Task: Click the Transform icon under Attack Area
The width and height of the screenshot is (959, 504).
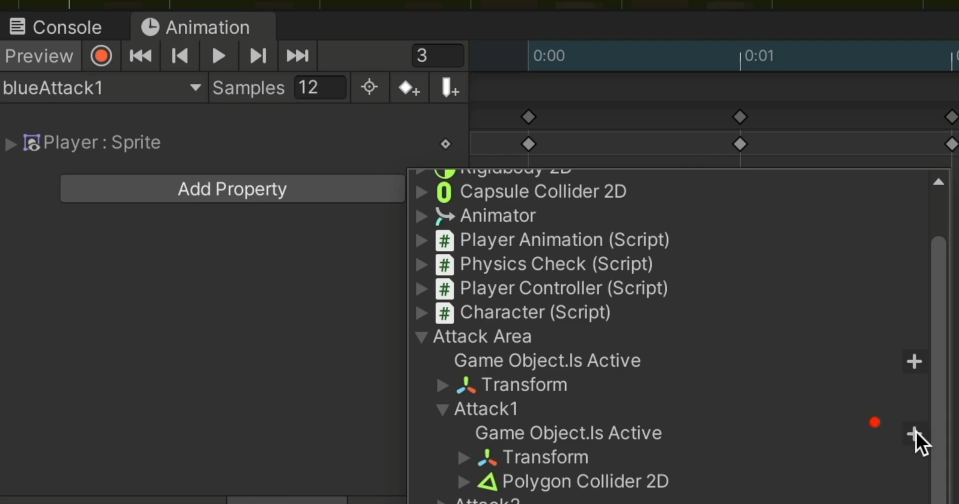Action: click(x=466, y=385)
